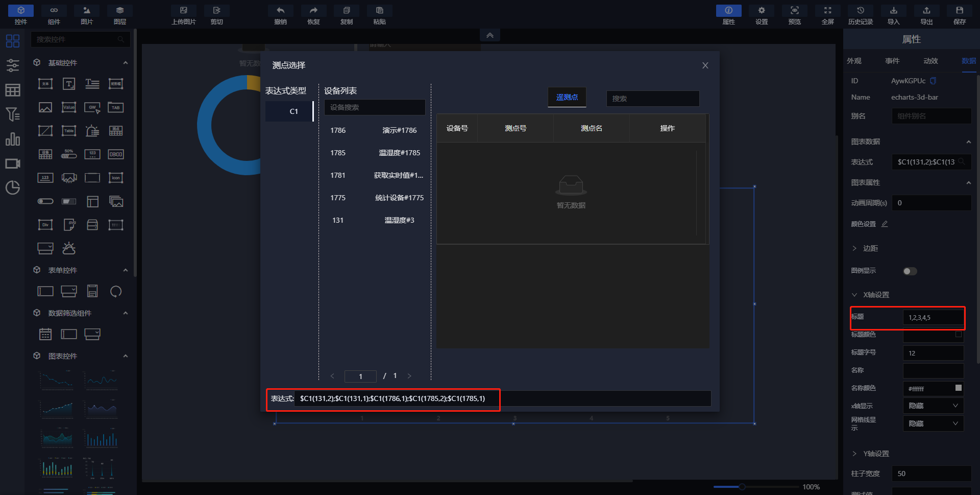Expand the Y轴设置 section

coord(854,454)
